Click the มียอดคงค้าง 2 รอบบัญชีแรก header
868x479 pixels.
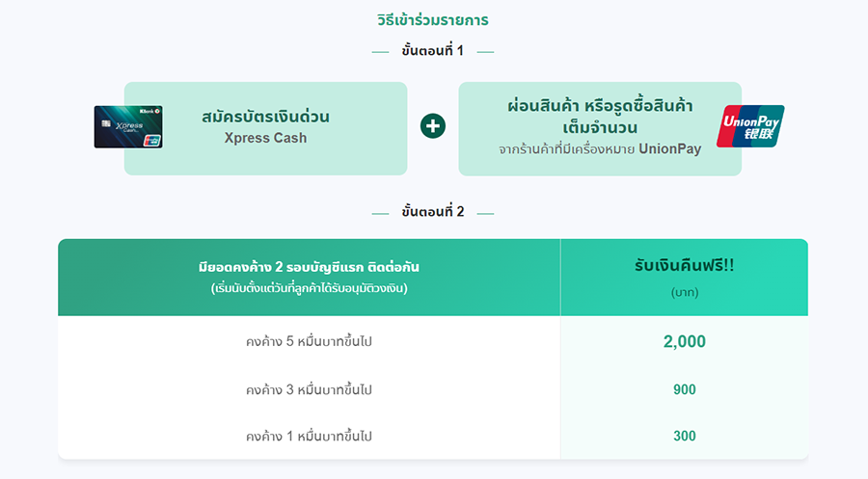309,267
